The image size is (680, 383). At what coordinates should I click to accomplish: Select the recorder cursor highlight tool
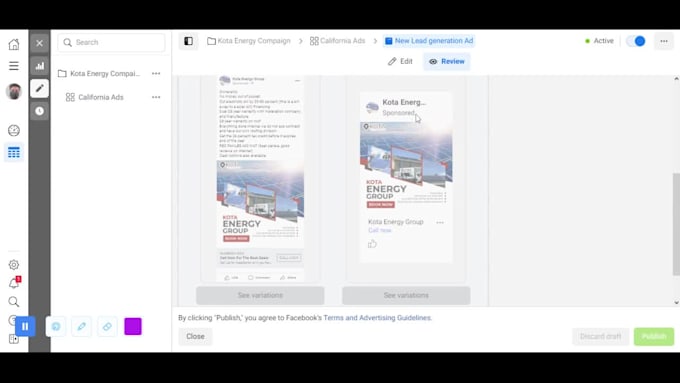point(56,327)
